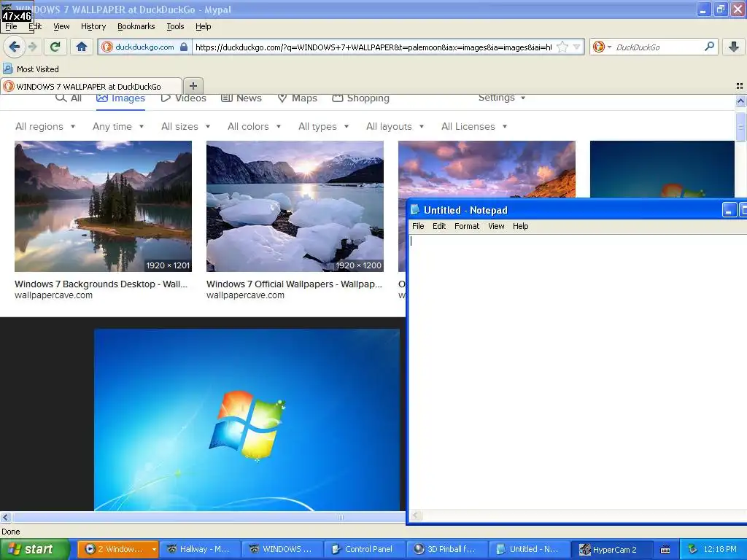Image resolution: width=747 pixels, height=560 pixels.
Task: Expand the All layouts filter
Action: click(x=395, y=126)
